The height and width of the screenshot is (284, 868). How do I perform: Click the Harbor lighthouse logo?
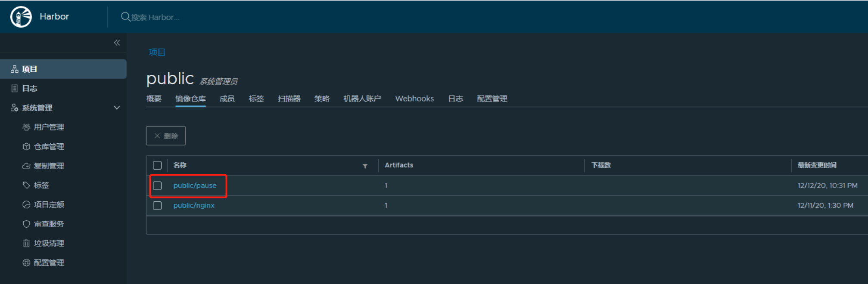pos(21,17)
